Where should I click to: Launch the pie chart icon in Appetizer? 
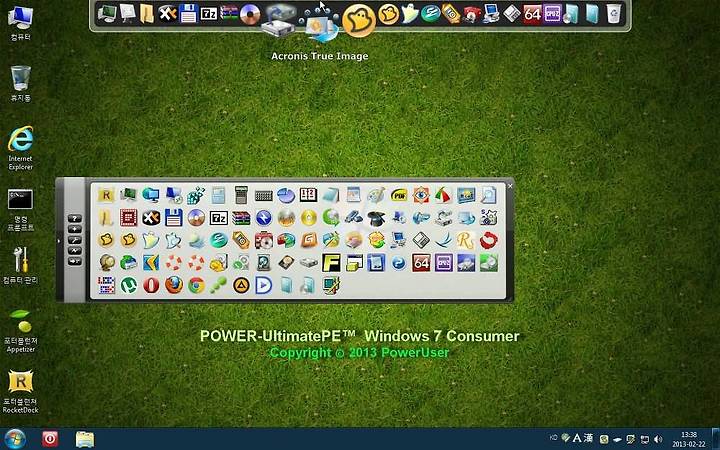click(286, 195)
